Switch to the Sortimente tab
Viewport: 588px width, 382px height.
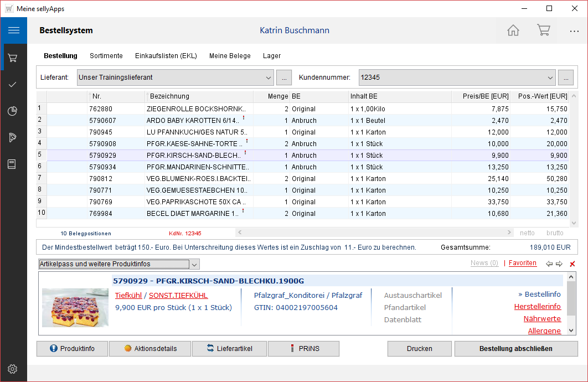[106, 56]
